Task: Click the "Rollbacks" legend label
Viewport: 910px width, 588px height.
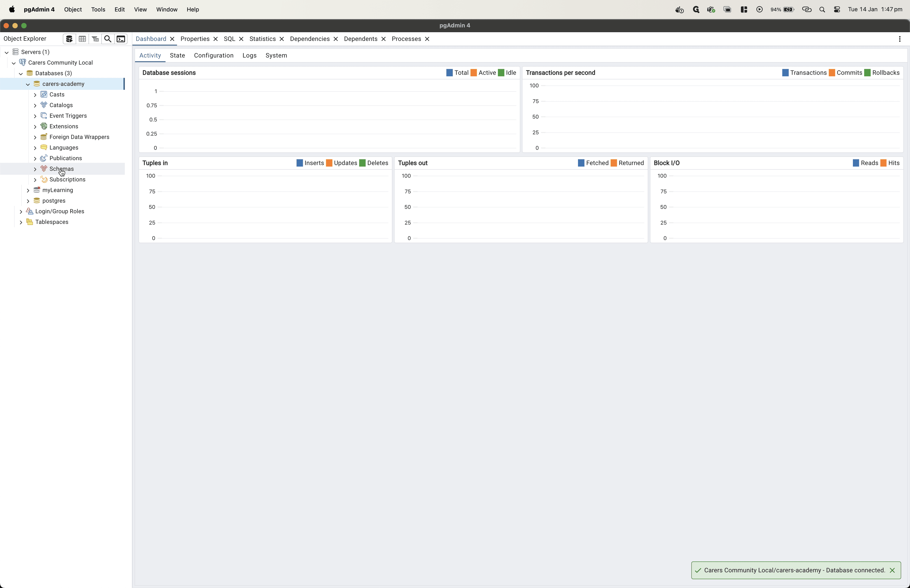Action: click(886, 72)
